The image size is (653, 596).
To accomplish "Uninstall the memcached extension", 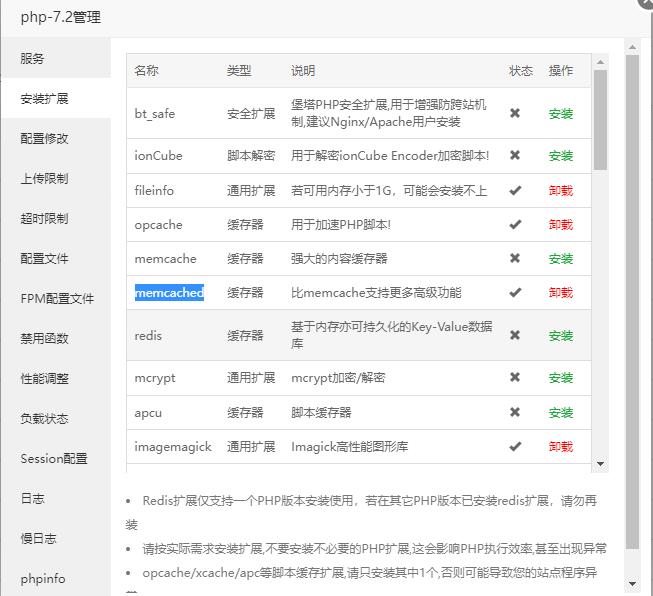I will tap(561, 293).
